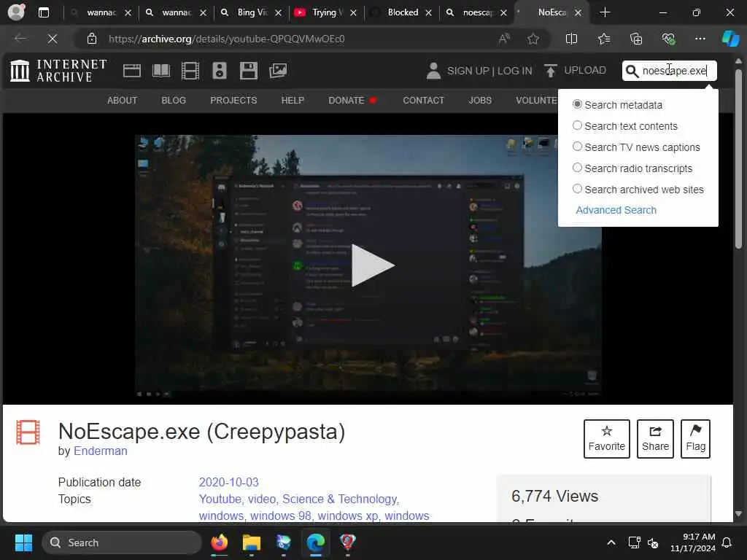747x560 pixels.
Task: Open the Enderman creator link
Action: point(101,451)
